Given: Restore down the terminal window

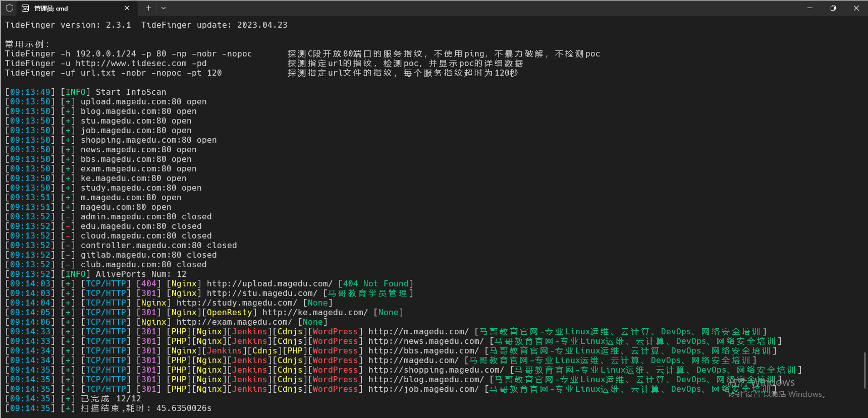Looking at the screenshot, I should [x=833, y=8].
